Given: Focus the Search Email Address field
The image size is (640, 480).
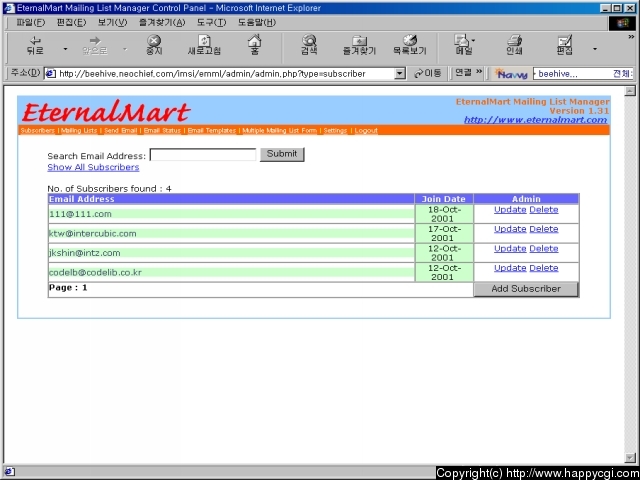Looking at the screenshot, I should pos(203,155).
